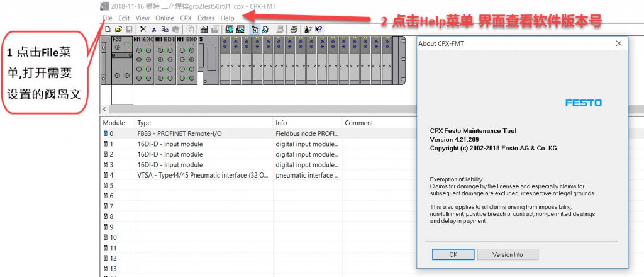Select empty module slot 8 row
This screenshot has height=277, width=644.
(x=258, y=217)
